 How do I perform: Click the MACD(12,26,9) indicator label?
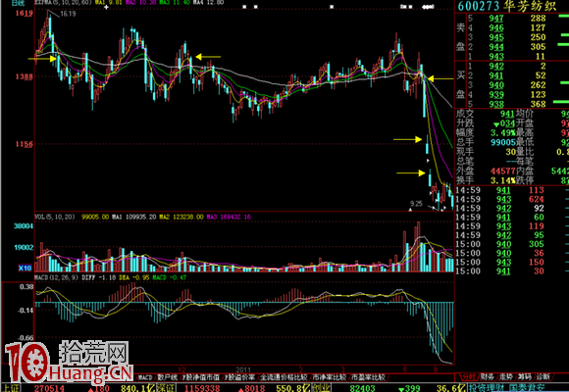[x=56, y=277]
